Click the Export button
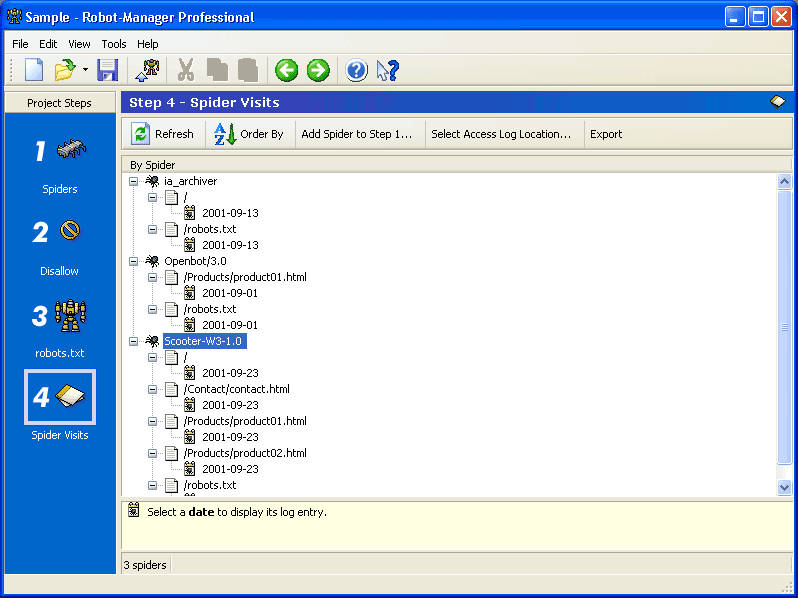Image resolution: width=798 pixels, height=598 pixels. pos(606,134)
